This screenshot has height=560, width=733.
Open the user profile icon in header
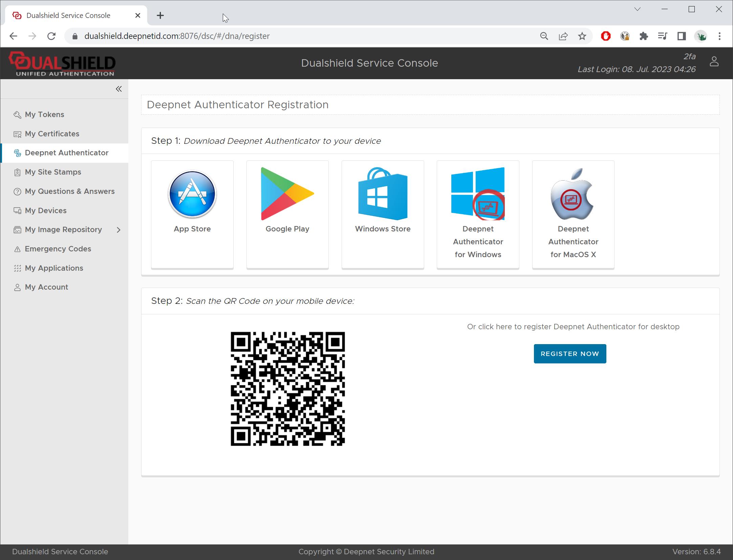point(714,62)
